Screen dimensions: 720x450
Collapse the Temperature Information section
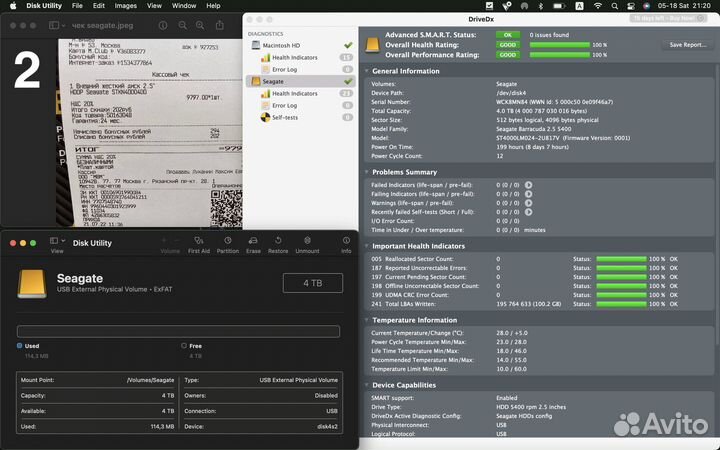(x=366, y=320)
